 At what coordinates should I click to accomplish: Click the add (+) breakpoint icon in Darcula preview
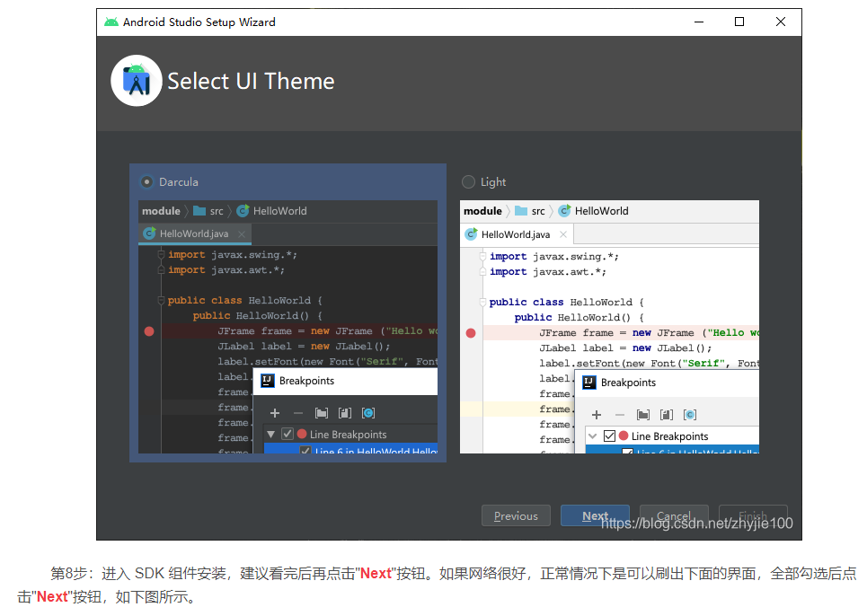(275, 413)
